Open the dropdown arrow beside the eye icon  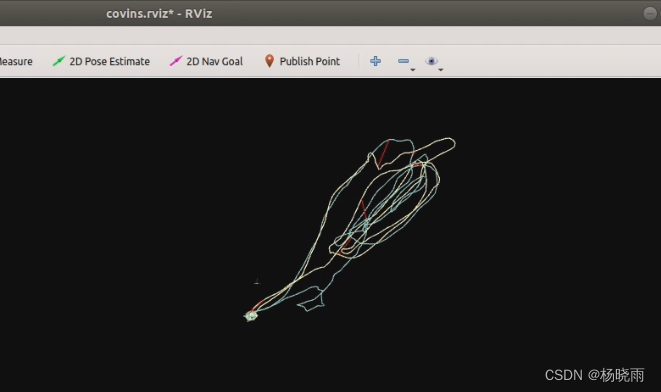[441, 70]
